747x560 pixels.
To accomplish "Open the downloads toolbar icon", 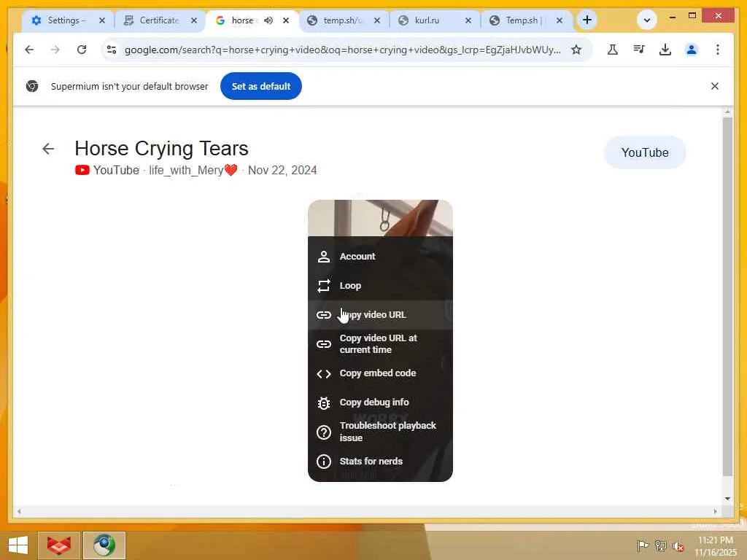I will point(665,50).
